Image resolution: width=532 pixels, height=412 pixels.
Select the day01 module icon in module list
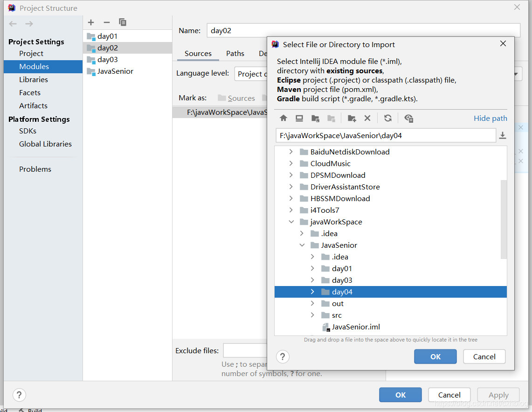click(91, 36)
